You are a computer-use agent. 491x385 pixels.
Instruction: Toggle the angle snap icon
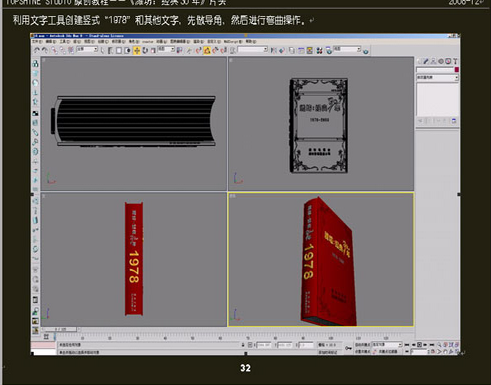(x=207, y=50)
